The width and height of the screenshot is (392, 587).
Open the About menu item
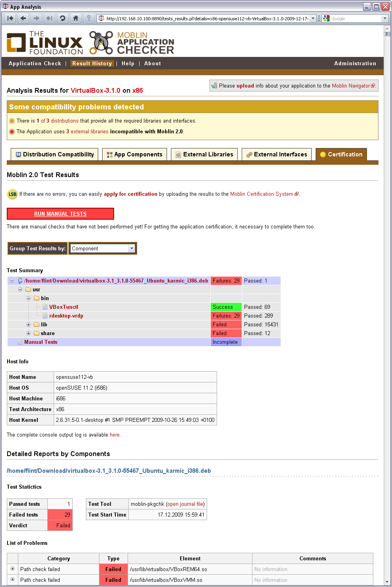click(x=153, y=63)
